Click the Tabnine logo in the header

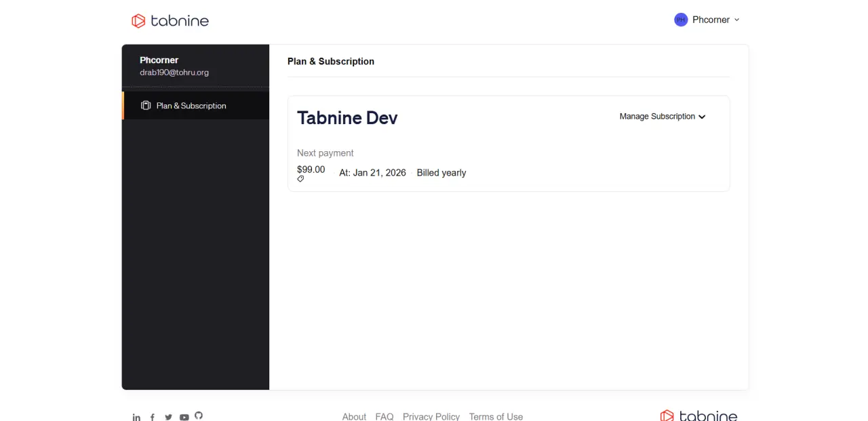tap(170, 20)
